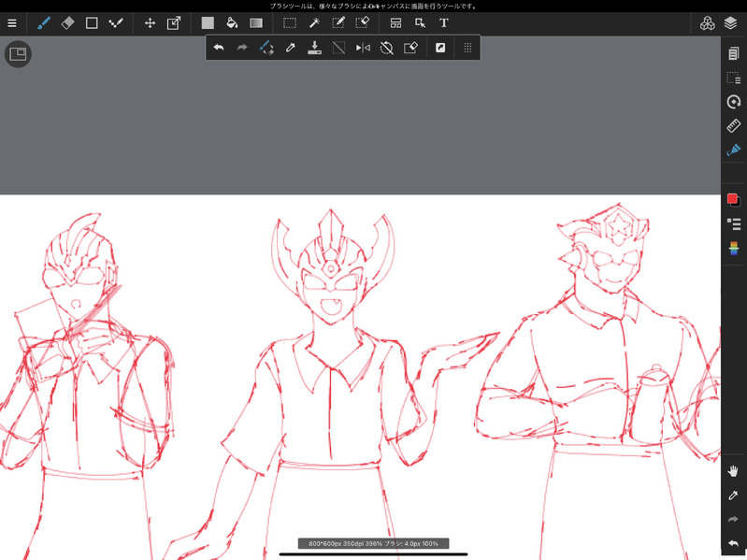Click the sidebar redo arrow
The width and height of the screenshot is (747, 560).
734,520
